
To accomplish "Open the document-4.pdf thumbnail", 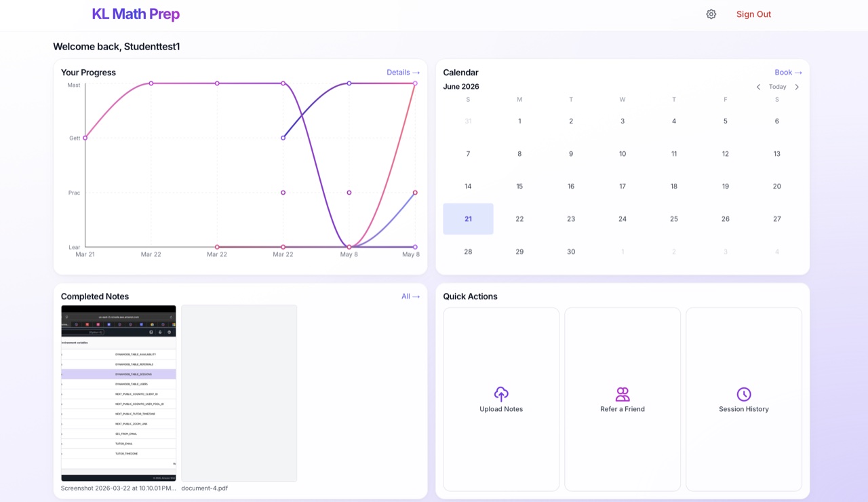I will tap(239, 393).
